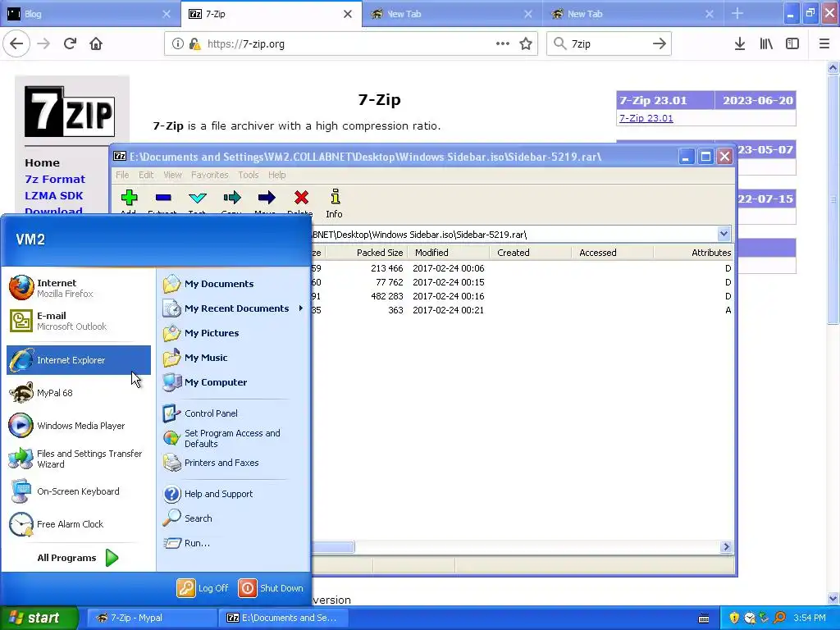Click the Copy arrow icon in 7-Zip

pos(232,198)
